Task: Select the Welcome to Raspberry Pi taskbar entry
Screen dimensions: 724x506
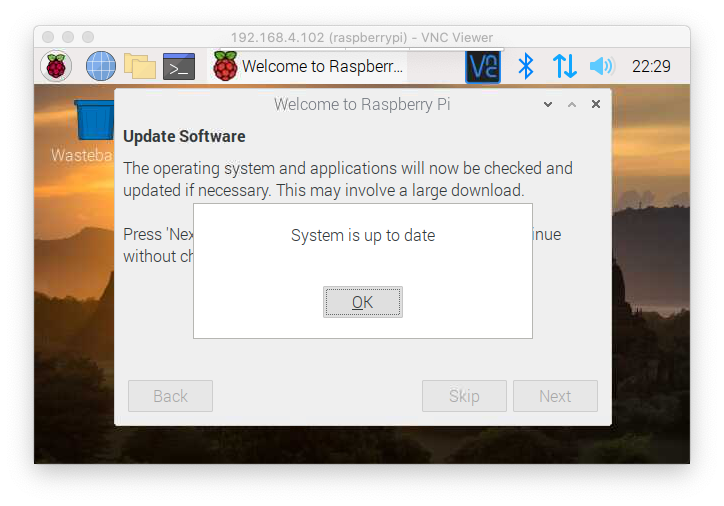Action: [x=308, y=66]
